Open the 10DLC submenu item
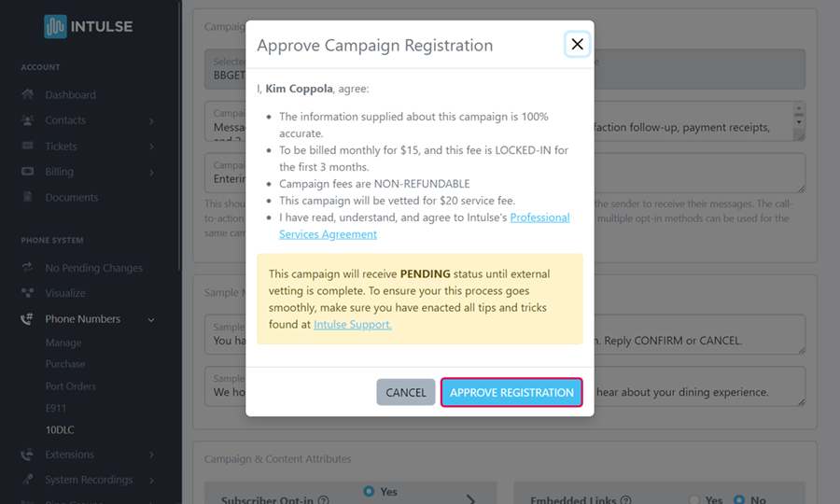Screen dimensions: 840x504 click(x=58, y=430)
